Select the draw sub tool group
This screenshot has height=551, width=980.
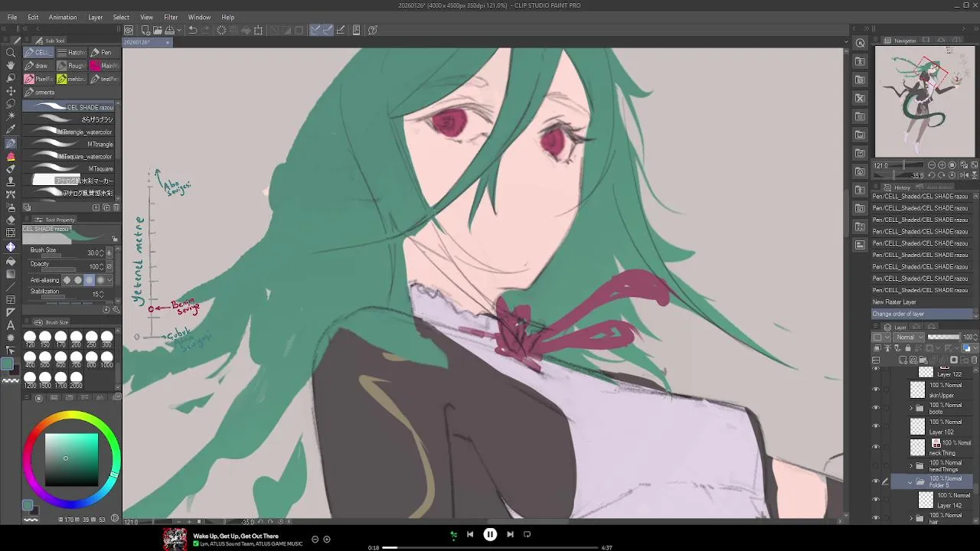tap(38, 66)
